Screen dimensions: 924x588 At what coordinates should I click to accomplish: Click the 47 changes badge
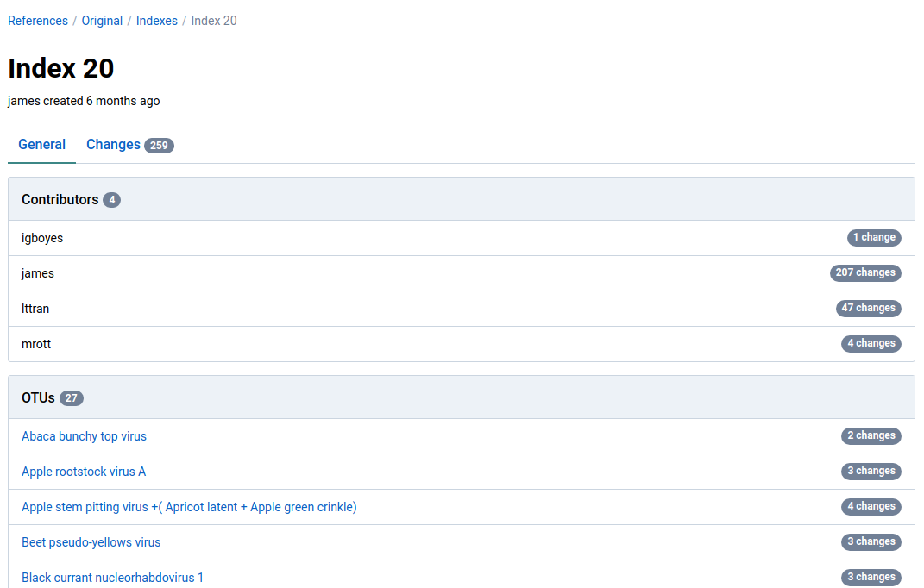(868, 308)
